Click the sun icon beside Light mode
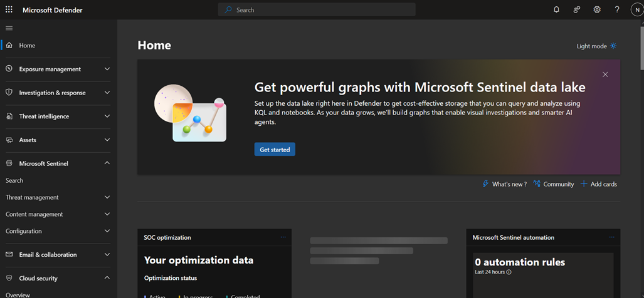 pos(613,46)
